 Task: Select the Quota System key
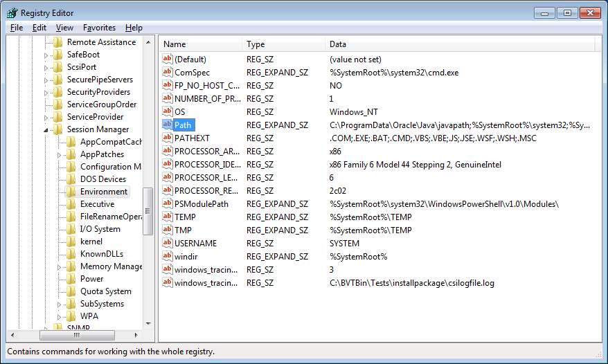click(105, 291)
